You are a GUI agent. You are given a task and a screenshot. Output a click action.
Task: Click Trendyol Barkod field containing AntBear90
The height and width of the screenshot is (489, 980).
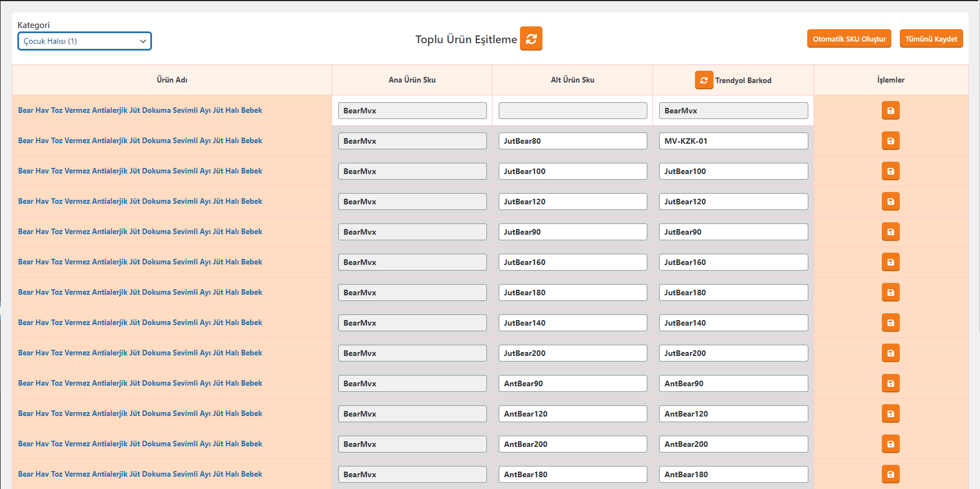click(x=733, y=383)
